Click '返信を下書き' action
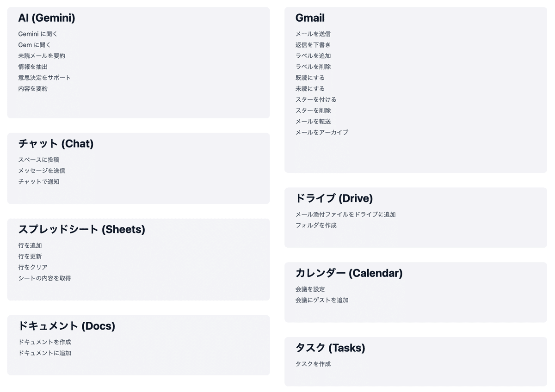The image size is (555, 392). 313,45
